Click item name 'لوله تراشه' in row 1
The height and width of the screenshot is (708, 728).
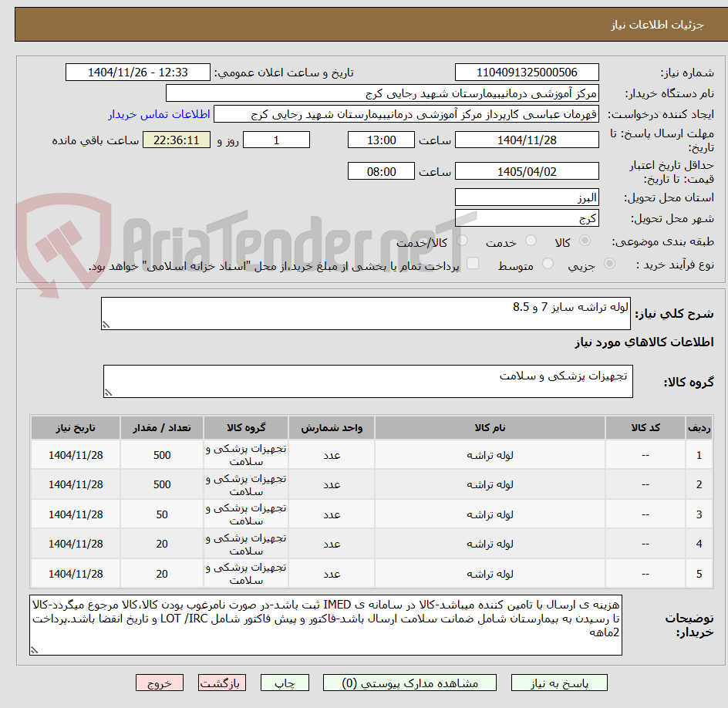coord(490,456)
